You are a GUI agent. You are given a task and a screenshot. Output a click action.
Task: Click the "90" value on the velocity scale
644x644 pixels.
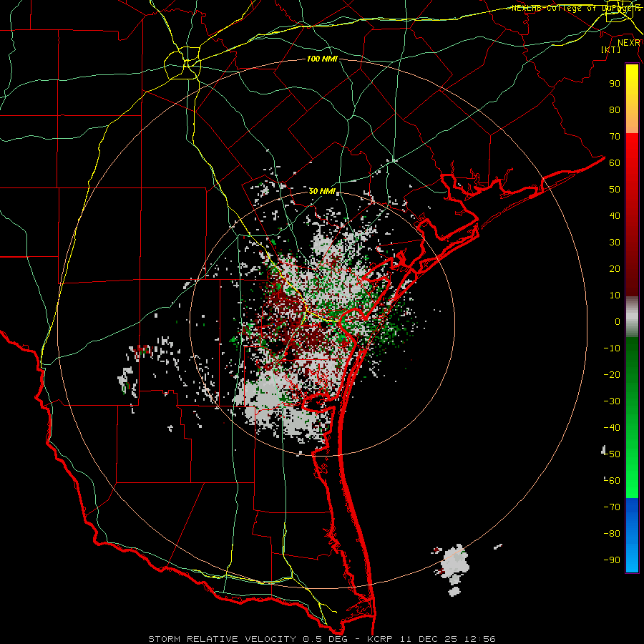tap(615, 84)
